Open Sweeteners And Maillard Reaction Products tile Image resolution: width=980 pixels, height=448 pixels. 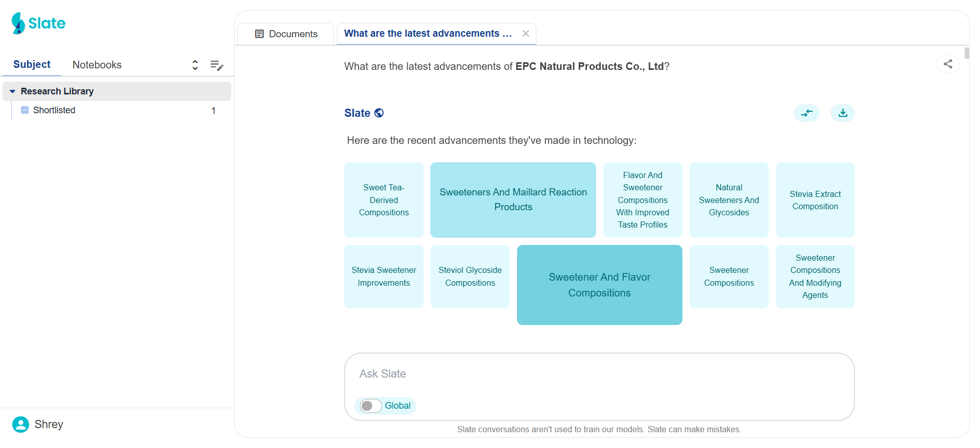(x=513, y=200)
